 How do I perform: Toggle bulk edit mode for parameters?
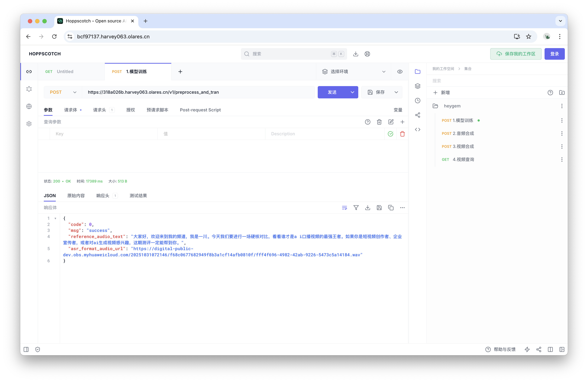coord(391,122)
